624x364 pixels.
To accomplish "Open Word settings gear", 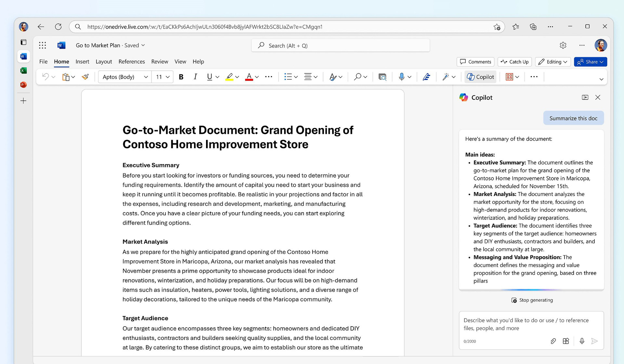I will 563,45.
